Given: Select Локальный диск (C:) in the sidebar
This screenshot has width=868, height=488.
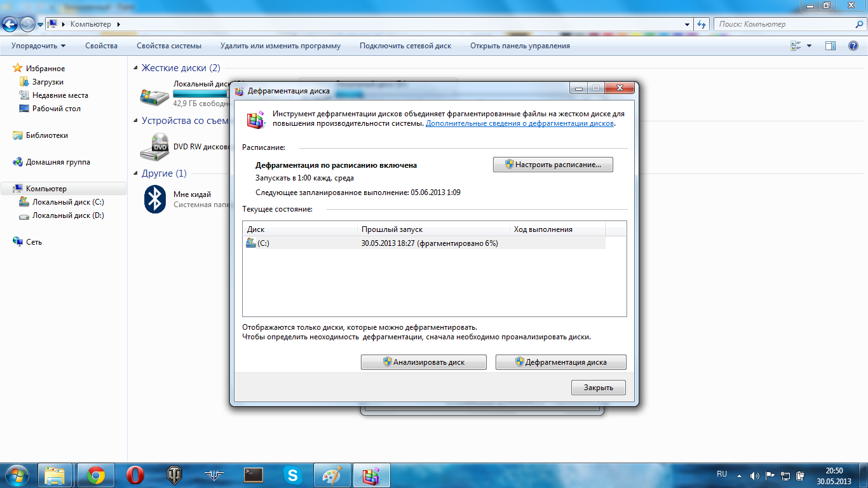Looking at the screenshot, I should (68, 202).
